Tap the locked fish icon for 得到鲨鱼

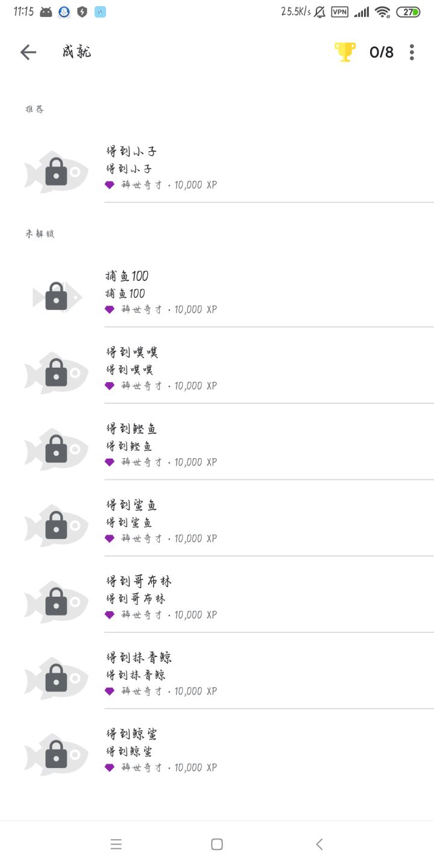(x=56, y=526)
